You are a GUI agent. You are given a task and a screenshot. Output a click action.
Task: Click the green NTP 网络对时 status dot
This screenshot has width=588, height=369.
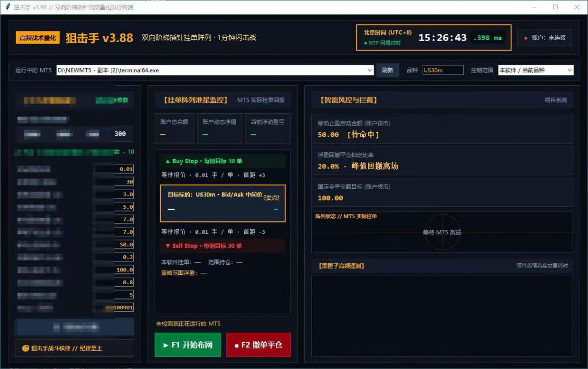(x=365, y=43)
